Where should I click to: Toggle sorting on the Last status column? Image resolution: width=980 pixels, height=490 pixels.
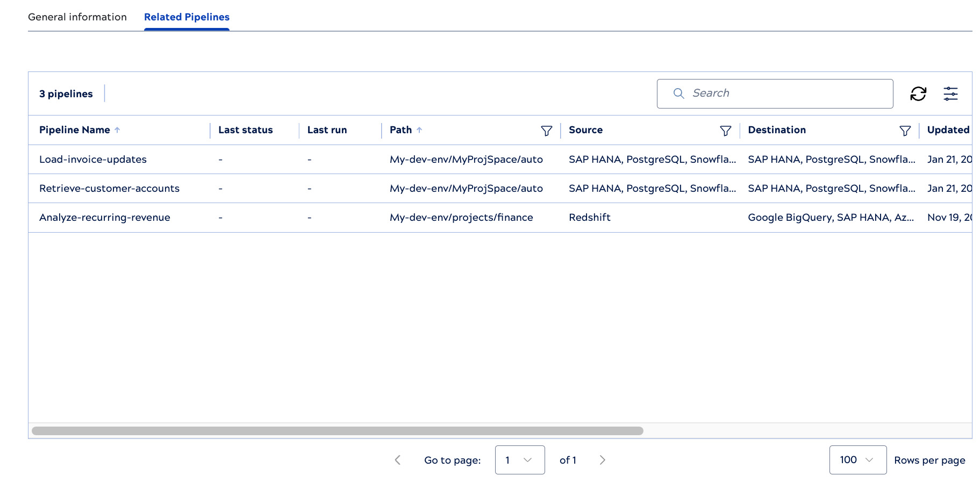tap(246, 129)
